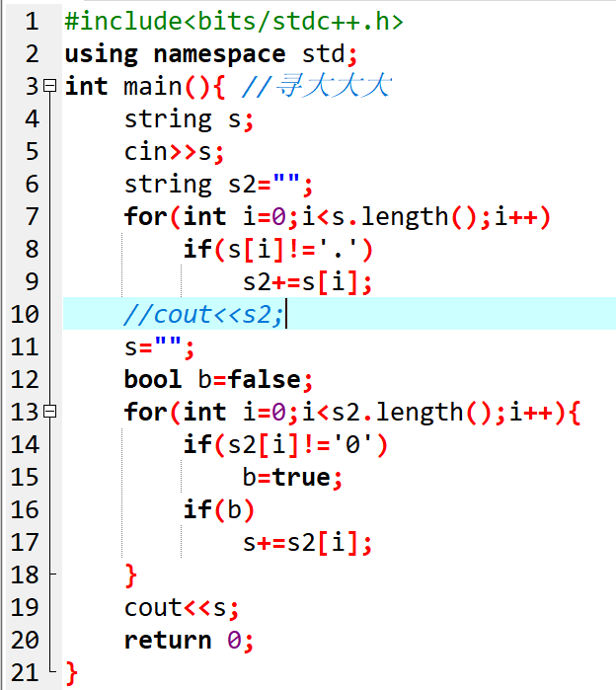Click the 'cout<<s;' output statement
Screen dimensions: 616x690
182,608
